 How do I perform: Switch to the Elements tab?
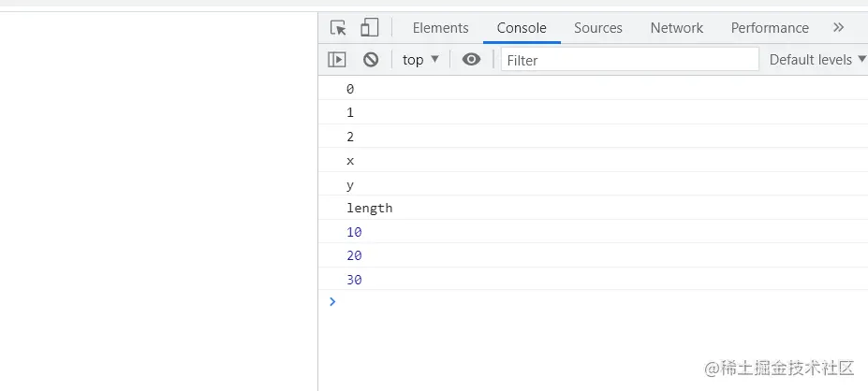coord(440,28)
